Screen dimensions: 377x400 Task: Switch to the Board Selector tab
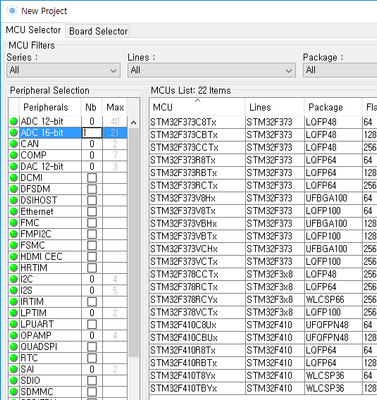tap(98, 31)
